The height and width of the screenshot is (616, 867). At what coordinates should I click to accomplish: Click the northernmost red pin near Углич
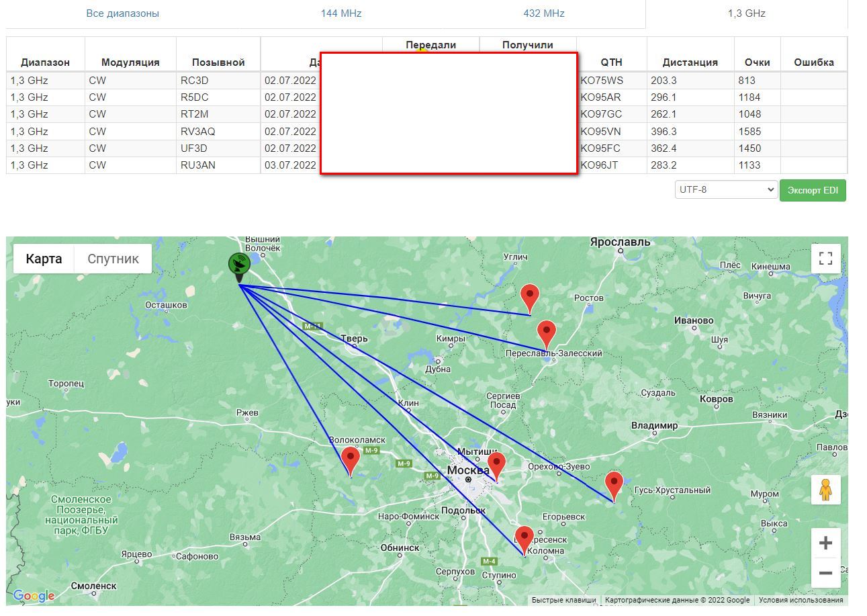pyautogui.click(x=530, y=296)
